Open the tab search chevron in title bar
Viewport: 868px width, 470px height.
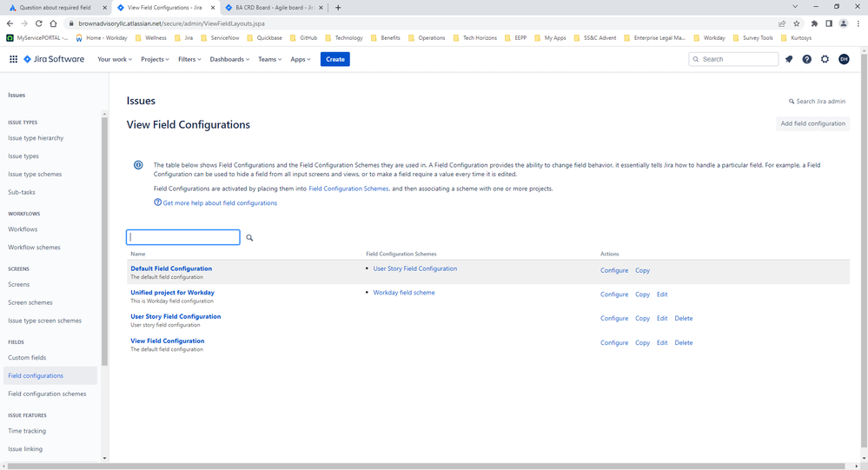(795, 7)
